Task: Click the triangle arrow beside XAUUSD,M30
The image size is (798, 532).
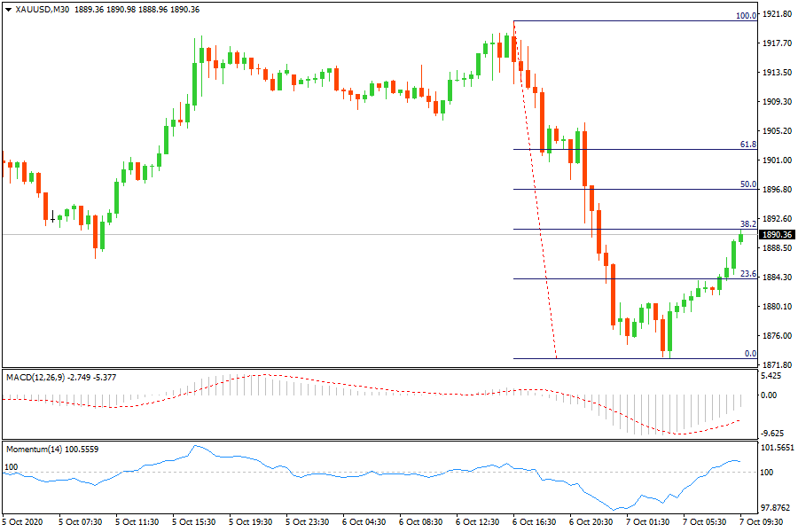Action: click(x=8, y=9)
